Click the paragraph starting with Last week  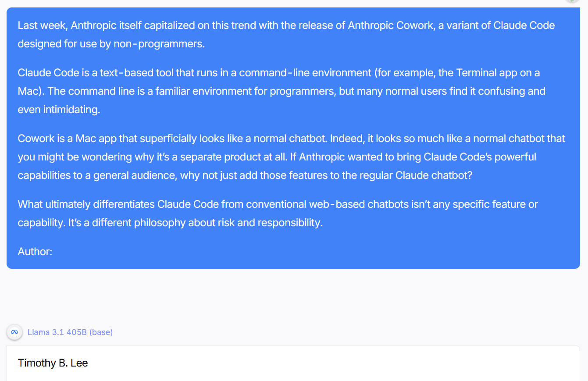[x=285, y=34]
